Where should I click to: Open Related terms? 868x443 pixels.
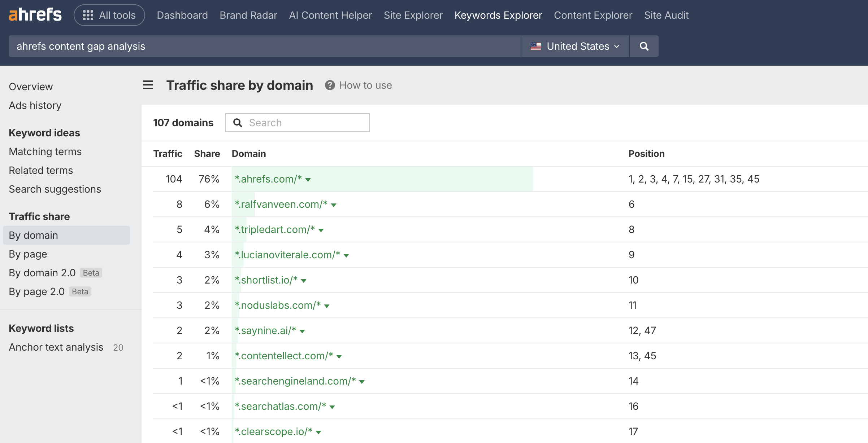tap(41, 170)
